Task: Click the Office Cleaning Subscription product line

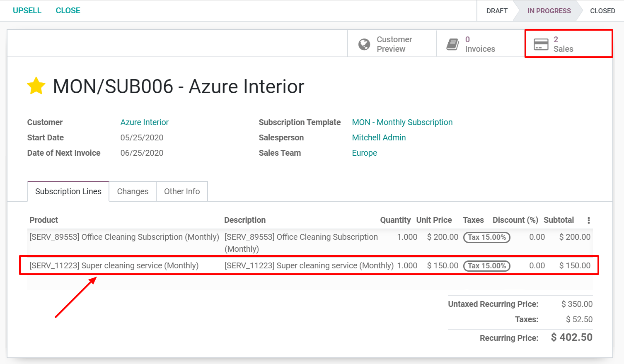Action: tap(124, 237)
